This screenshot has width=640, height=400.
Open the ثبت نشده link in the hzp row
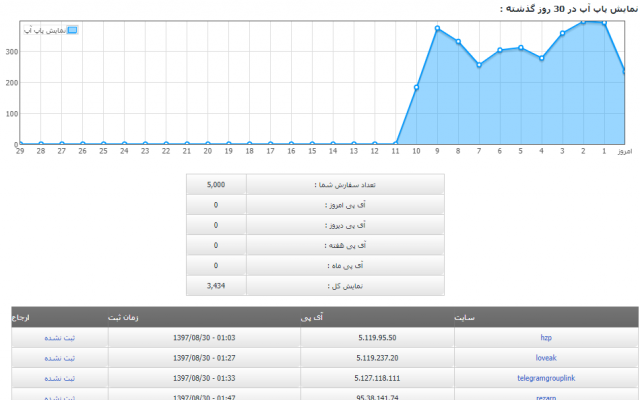60,338
